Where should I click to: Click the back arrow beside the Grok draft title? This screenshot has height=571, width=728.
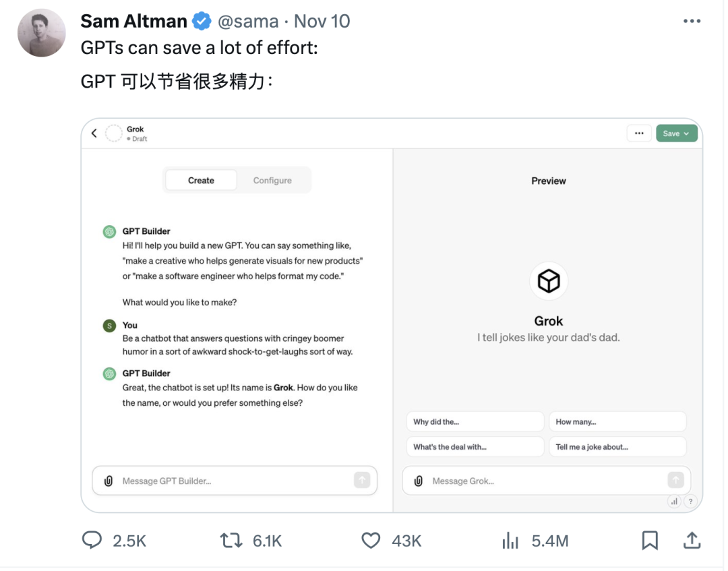(94, 133)
